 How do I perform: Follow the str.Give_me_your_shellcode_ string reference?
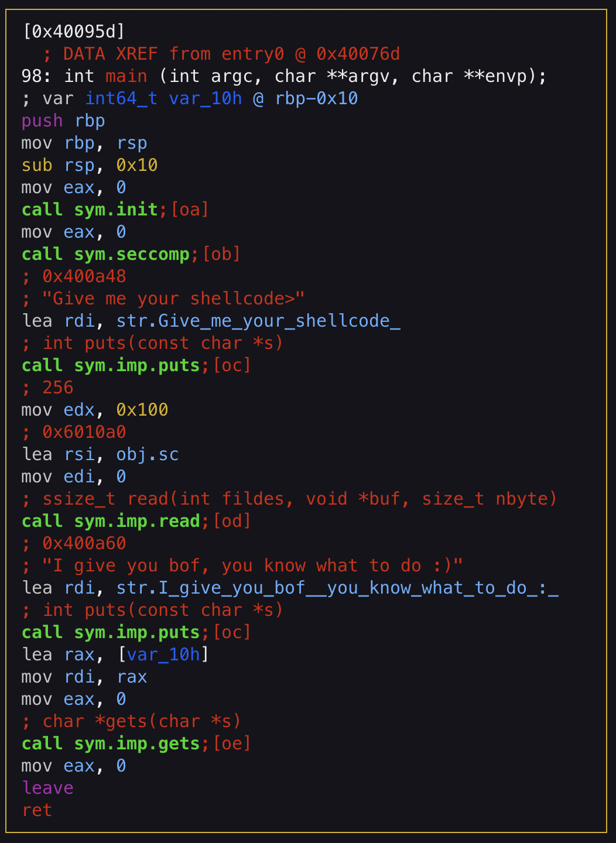coord(258,321)
